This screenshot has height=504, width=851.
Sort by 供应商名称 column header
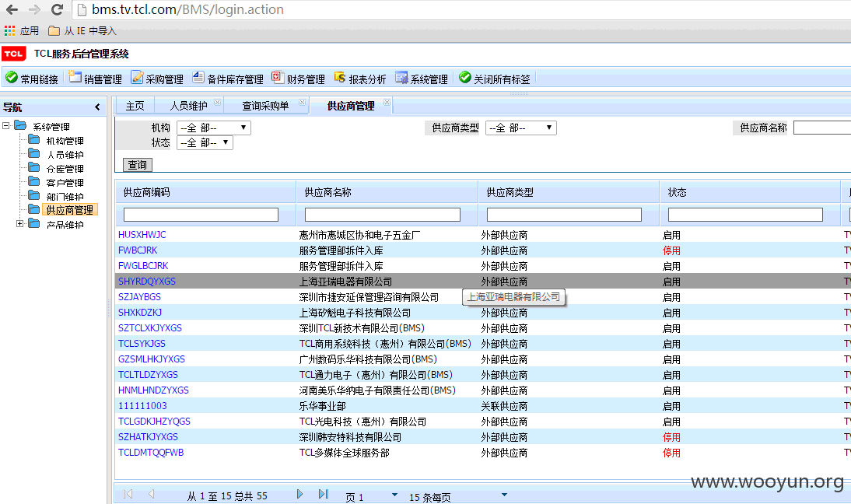[x=387, y=192]
